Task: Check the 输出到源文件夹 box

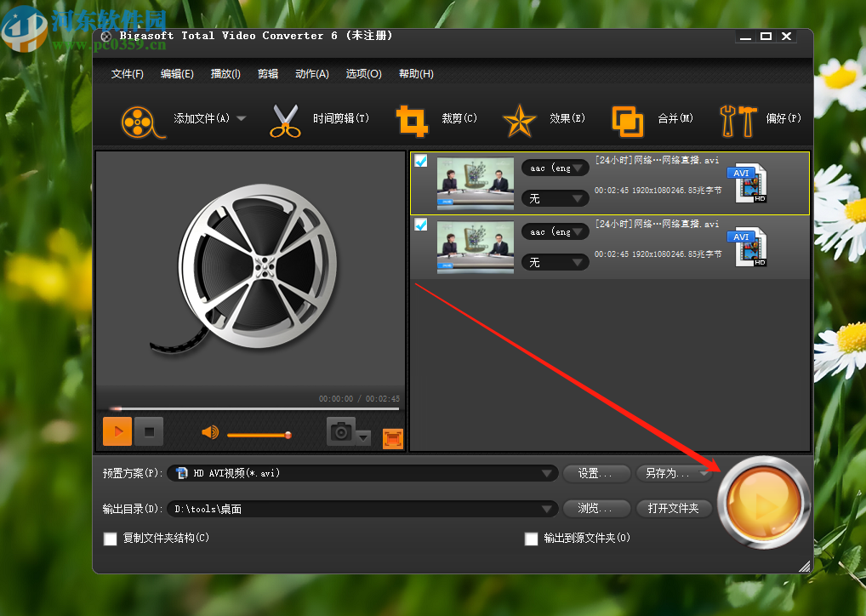Action: click(x=531, y=539)
